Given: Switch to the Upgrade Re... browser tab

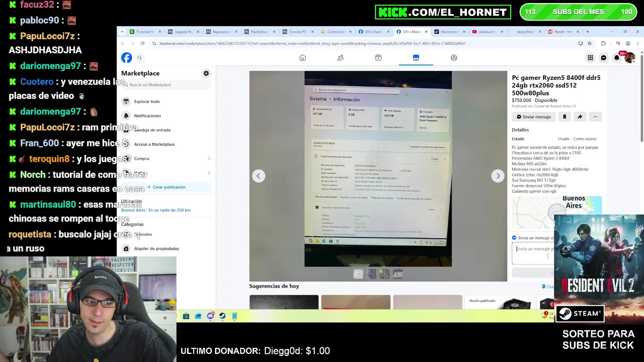Looking at the screenshot, I should click(x=183, y=32).
